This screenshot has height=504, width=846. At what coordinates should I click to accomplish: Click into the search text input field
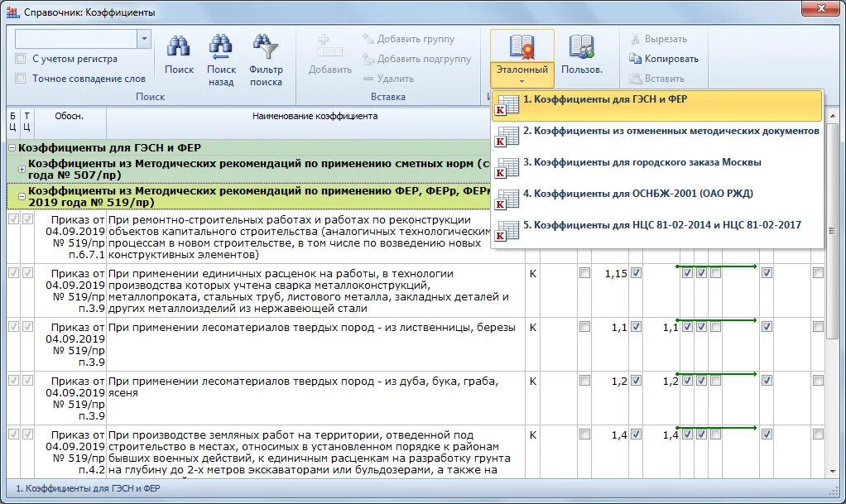point(76,39)
